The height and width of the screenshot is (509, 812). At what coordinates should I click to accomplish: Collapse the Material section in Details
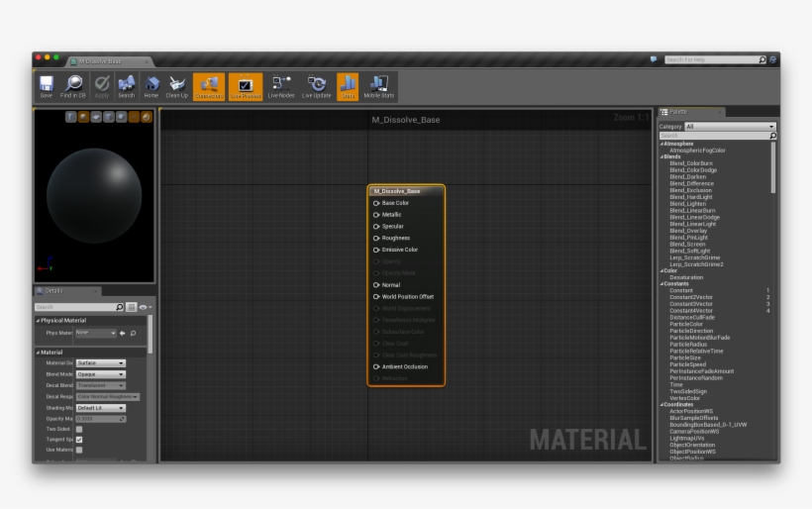(x=38, y=353)
